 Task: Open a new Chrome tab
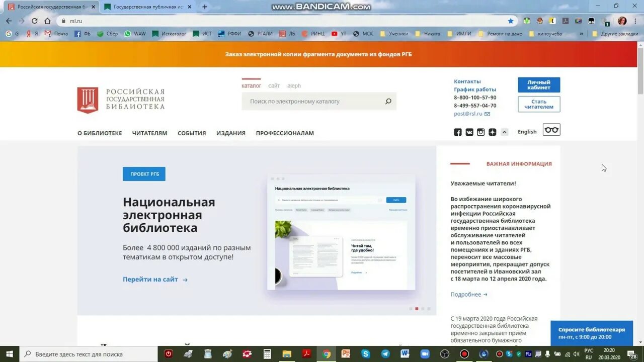click(x=205, y=7)
